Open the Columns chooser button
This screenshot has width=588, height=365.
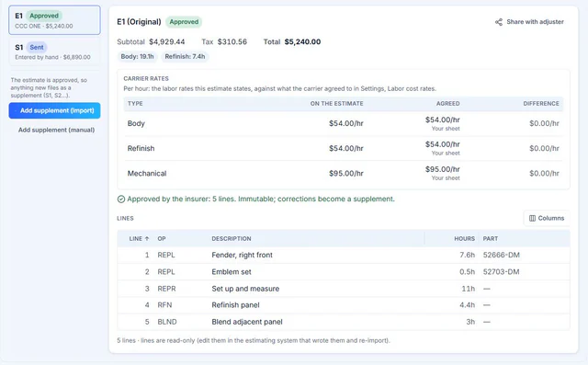point(547,218)
